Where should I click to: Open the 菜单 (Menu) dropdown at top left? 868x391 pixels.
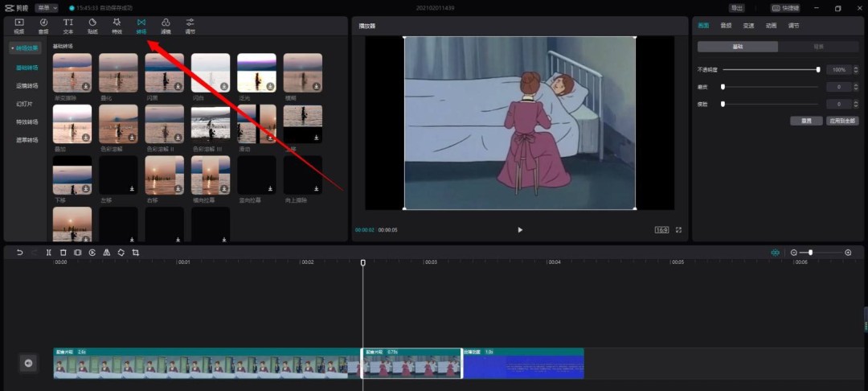(47, 8)
